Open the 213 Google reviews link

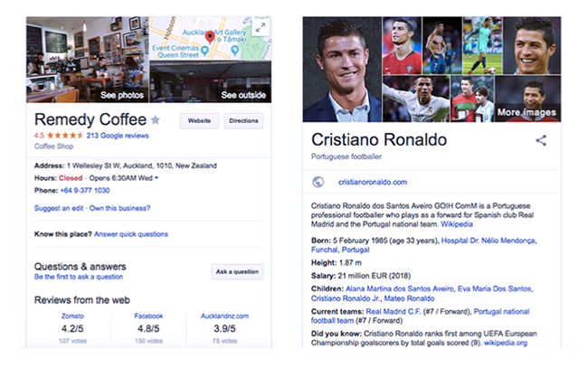point(118,136)
